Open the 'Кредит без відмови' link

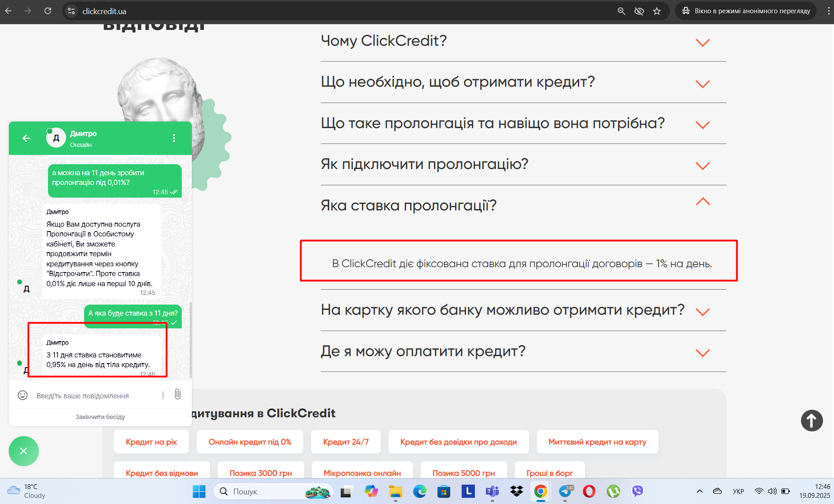162,470
